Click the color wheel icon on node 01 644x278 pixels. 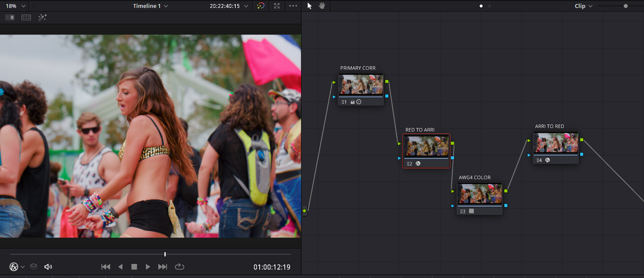359,102
